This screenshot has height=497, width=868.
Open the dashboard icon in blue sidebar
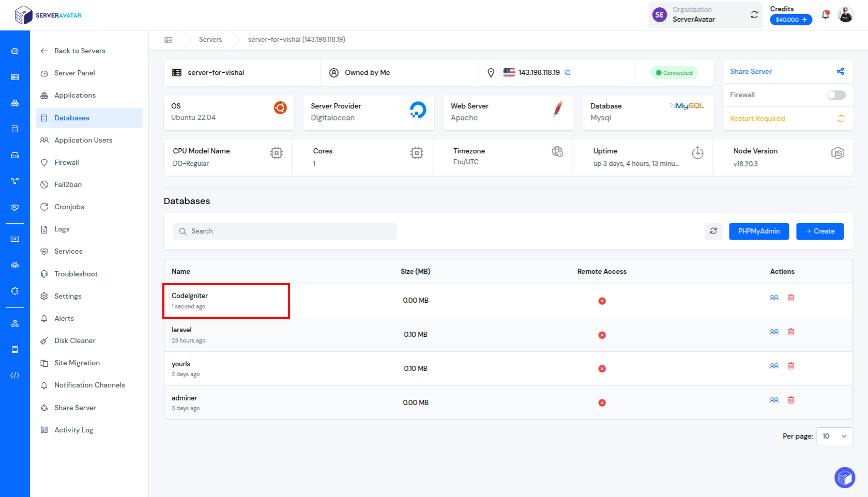[15, 51]
